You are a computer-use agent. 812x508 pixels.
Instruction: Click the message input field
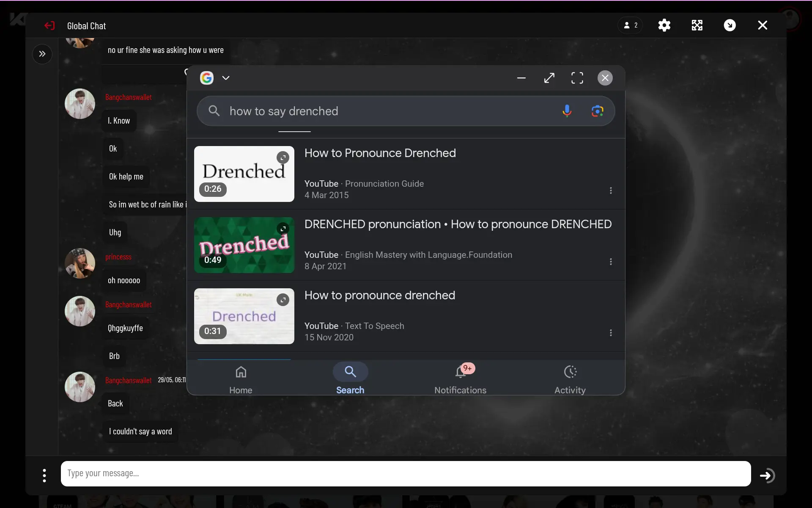click(x=406, y=474)
